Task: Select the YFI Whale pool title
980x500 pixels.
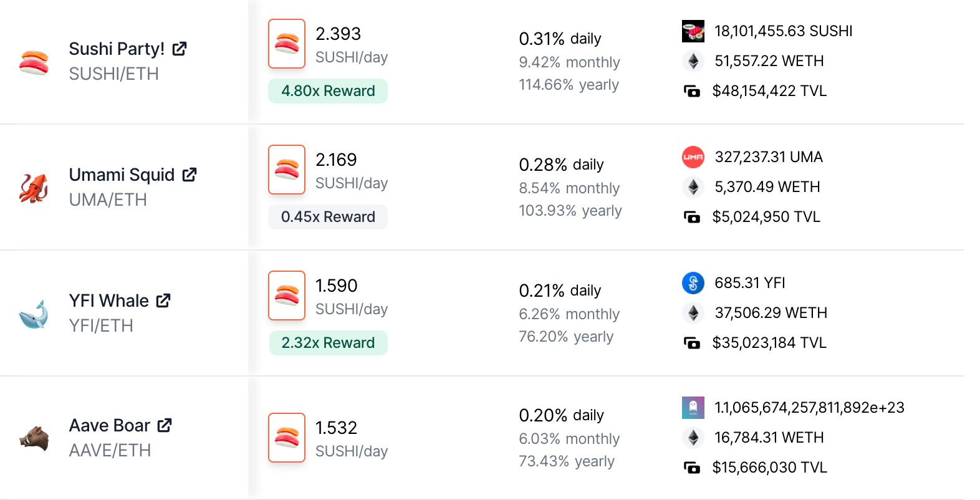Action: coord(108,300)
